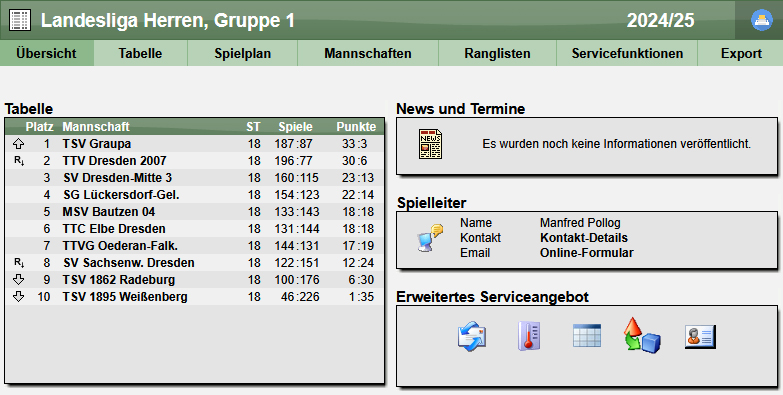
Task: Open team TTV Dresden 2007
Action: click(114, 161)
